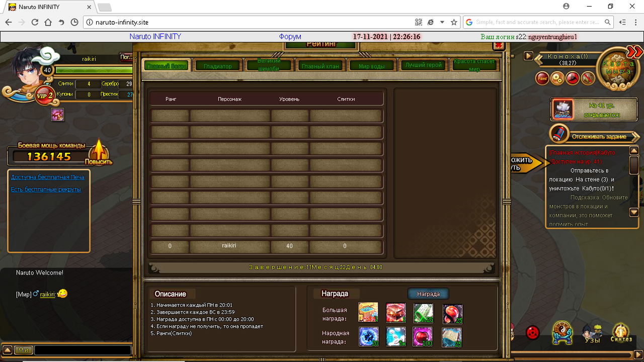Click the Персонаж column header
644x362 pixels.
coord(229,99)
